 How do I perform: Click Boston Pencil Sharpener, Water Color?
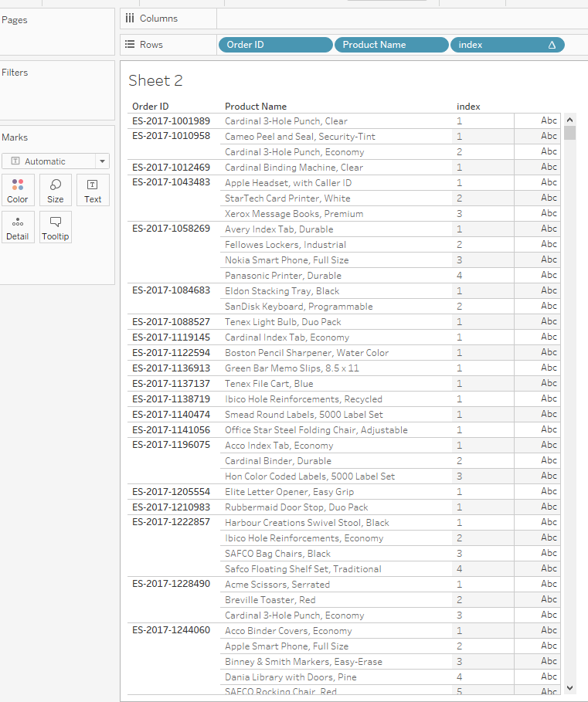[x=307, y=353]
